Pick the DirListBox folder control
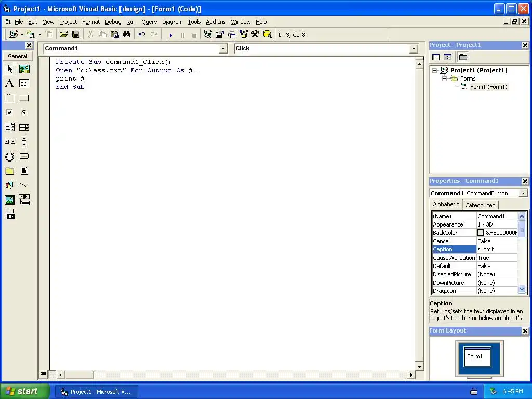This screenshot has width=532, height=399. (10, 170)
